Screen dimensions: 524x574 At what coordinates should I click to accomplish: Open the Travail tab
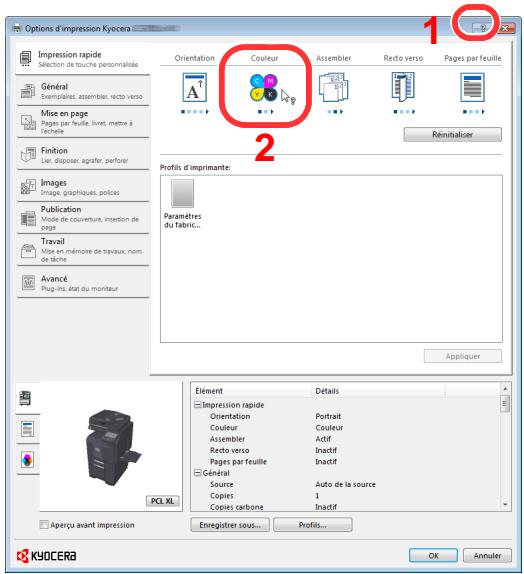click(x=83, y=250)
